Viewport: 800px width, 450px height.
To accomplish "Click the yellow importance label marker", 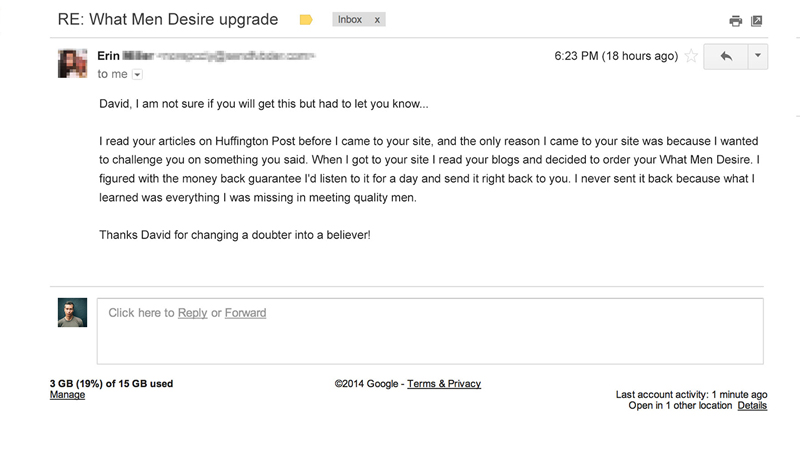I will tap(306, 20).
